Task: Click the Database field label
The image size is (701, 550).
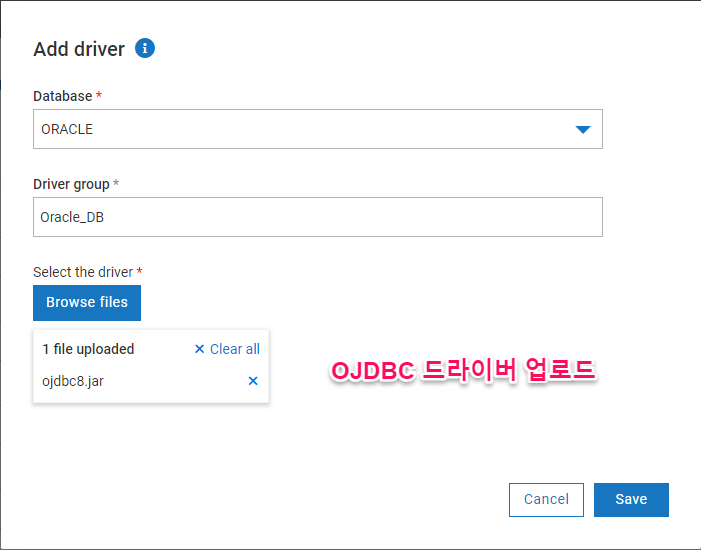Action: (62, 96)
